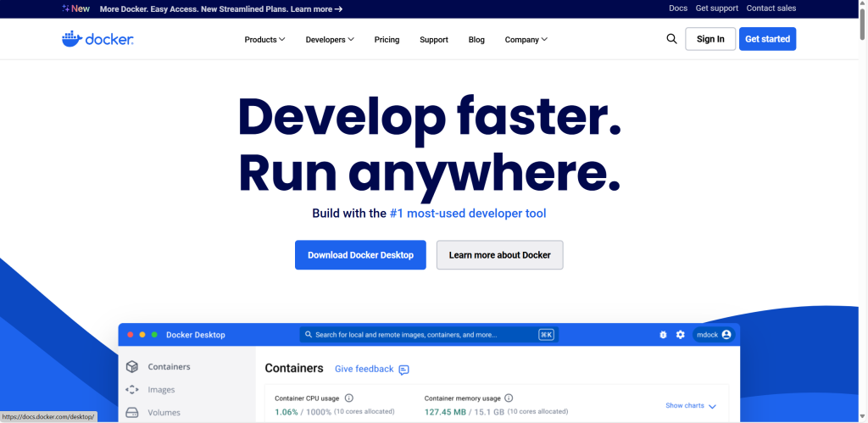This screenshot has height=423, width=868.
Task: Open the site search magnifier icon
Action: (x=671, y=39)
